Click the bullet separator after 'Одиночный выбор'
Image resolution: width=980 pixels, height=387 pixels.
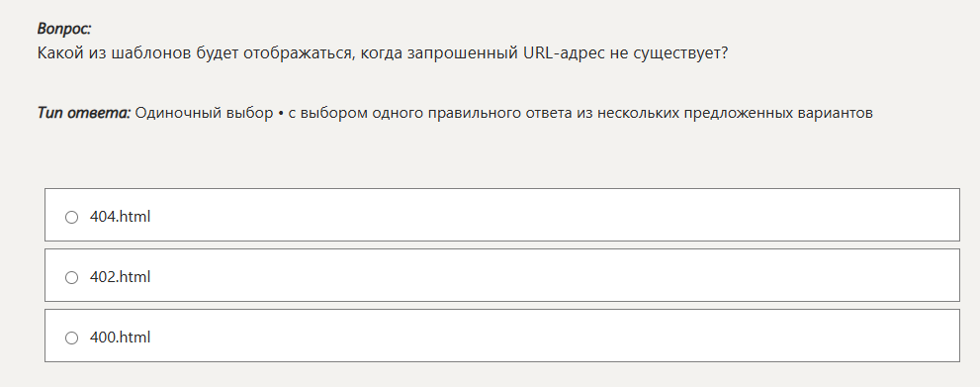click(x=281, y=114)
